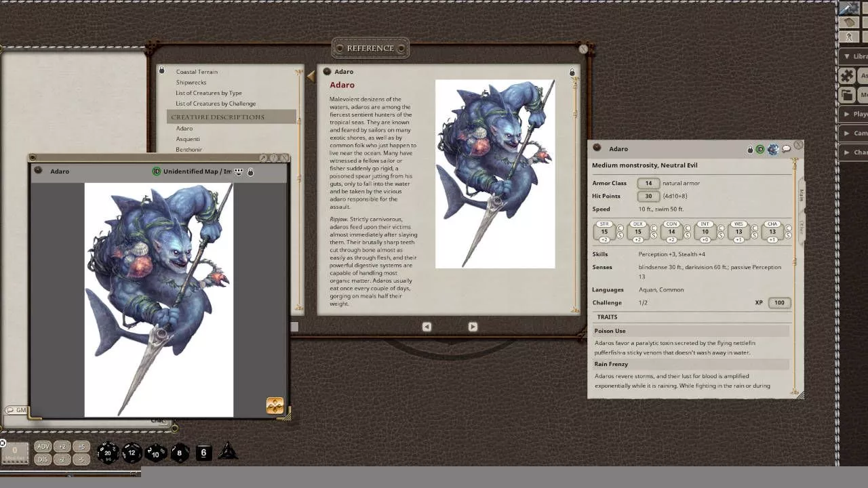The height and width of the screenshot is (488, 868).
Task: Roll STR save with S button
Action: pos(620,235)
